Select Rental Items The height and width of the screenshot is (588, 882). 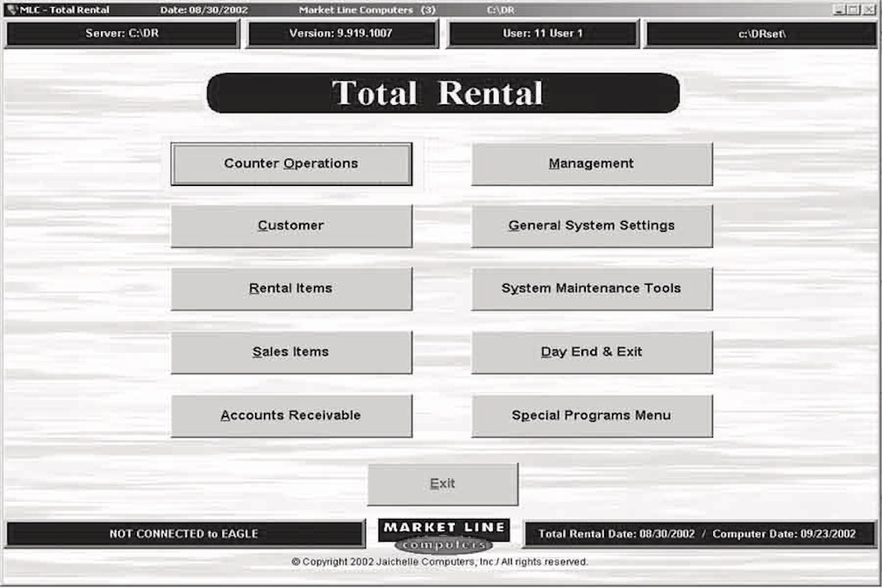coord(292,288)
